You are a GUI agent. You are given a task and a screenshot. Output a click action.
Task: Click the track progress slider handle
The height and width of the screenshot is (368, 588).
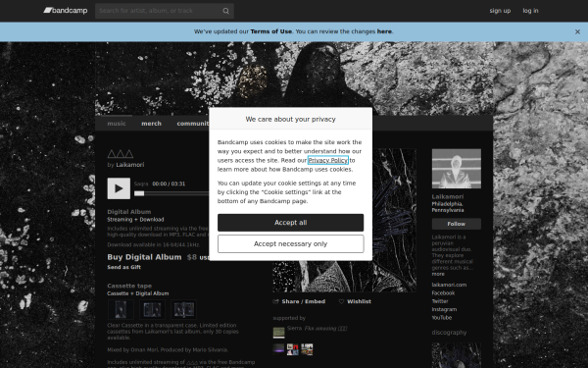click(139, 193)
